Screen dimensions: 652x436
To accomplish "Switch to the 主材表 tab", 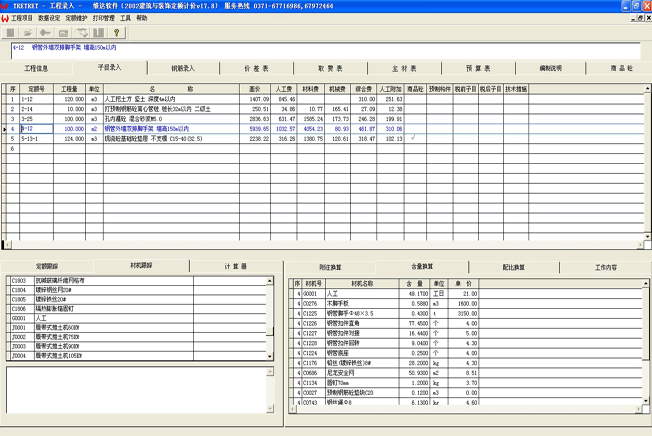I will point(404,69).
